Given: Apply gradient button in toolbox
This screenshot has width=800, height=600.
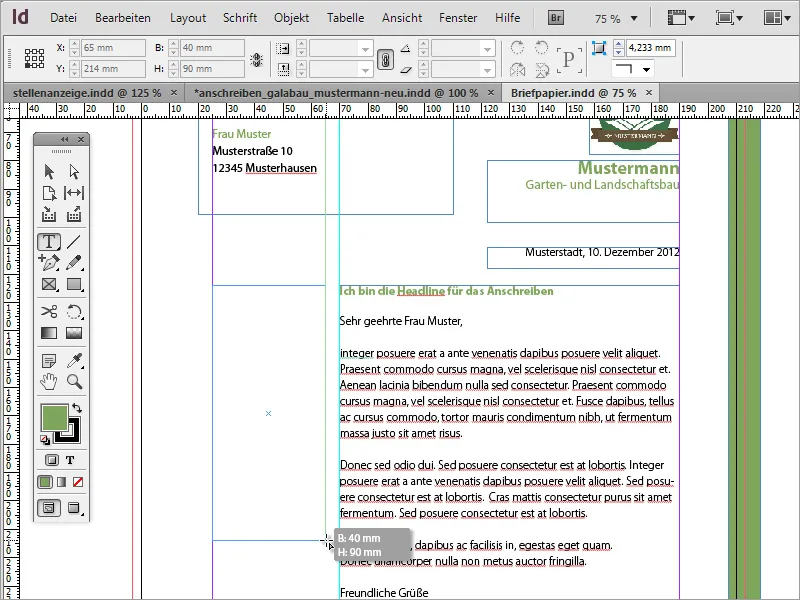Looking at the screenshot, I should 62,482.
